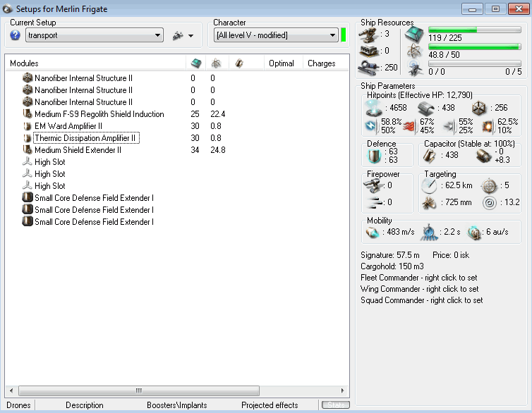Click the first empty High Slot
The width and height of the screenshot is (532, 413).
(x=49, y=162)
